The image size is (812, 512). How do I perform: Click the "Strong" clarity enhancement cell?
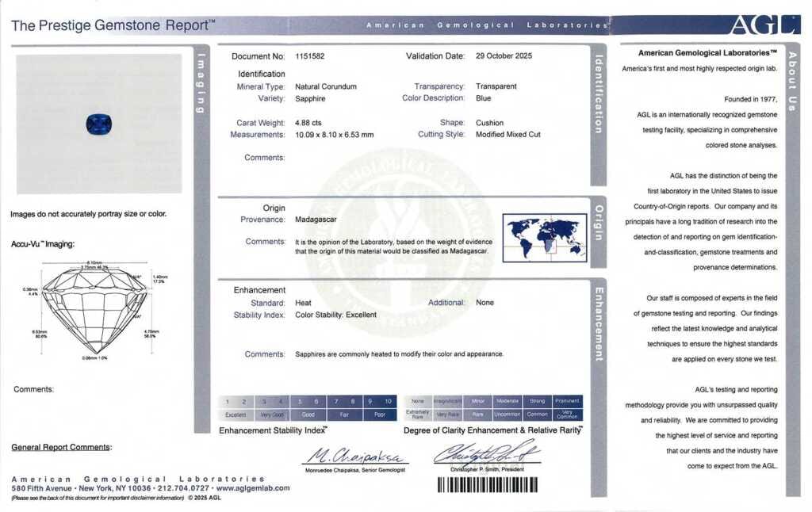[x=537, y=401]
